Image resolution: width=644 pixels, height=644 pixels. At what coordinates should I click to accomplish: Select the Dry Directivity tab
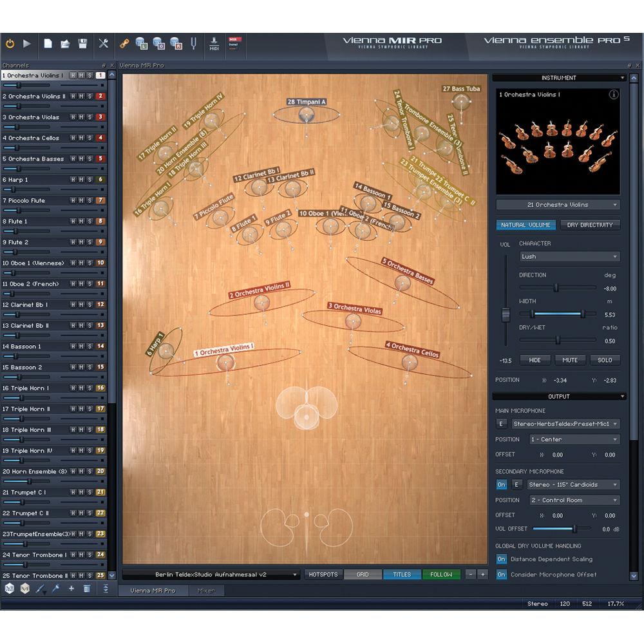pyautogui.click(x=590, y=225)
